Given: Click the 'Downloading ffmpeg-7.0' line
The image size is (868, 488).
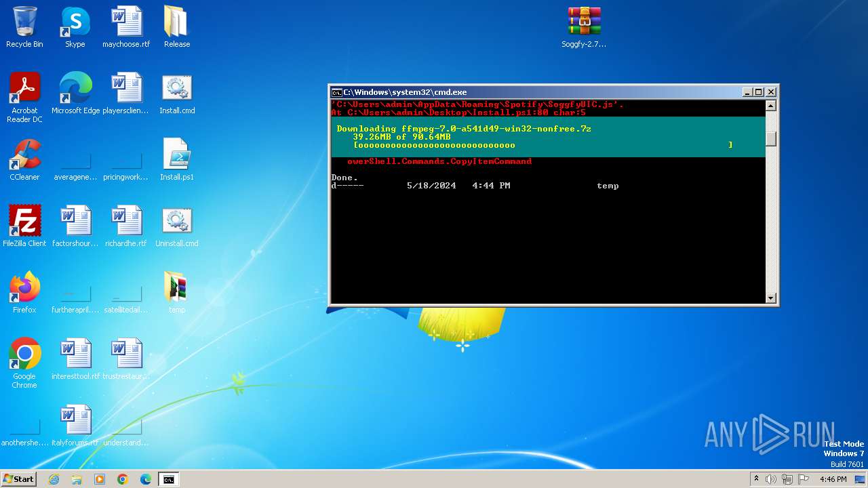Looking at the screenshot, I should click(x=464, y=129).
